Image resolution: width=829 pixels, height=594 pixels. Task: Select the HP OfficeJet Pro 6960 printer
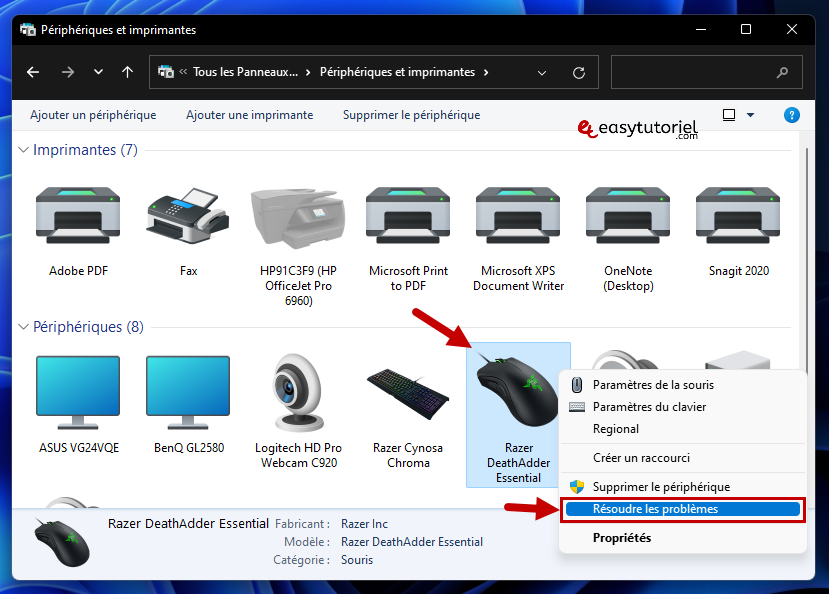pyautogui.click(x=298, y=218)
